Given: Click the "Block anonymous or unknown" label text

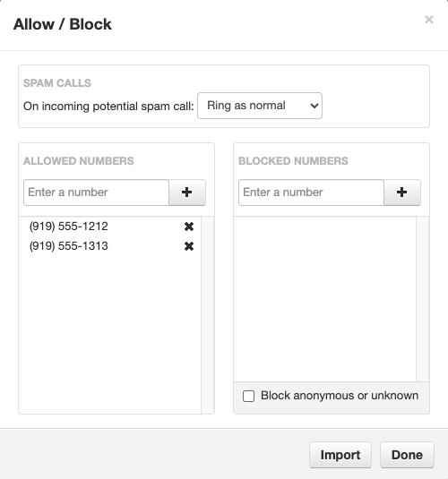Looking at the screenshot, I should (x=340, y=396).
